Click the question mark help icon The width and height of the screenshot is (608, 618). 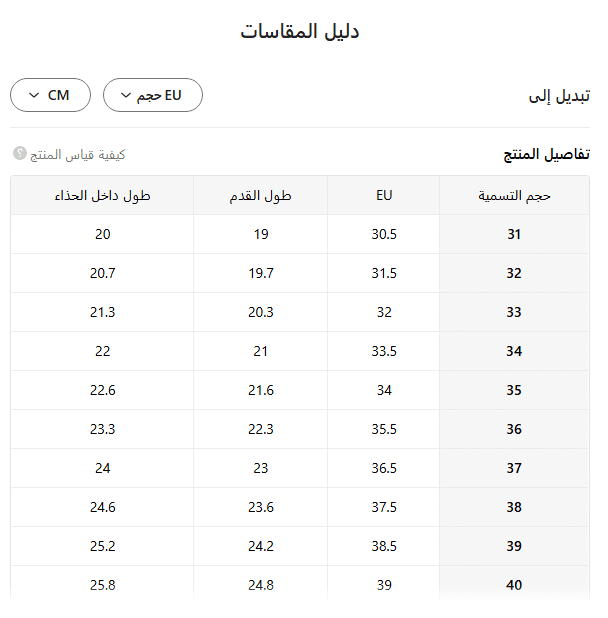[20, 154]
